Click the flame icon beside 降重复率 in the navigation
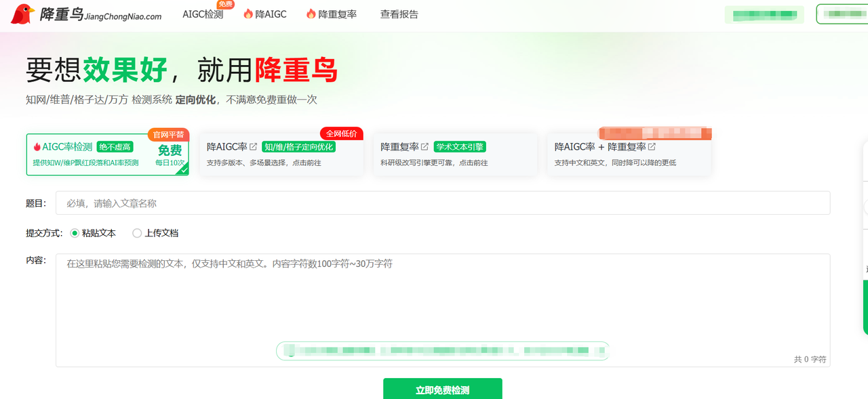The image size is (868, 399). tap(311, 14)
